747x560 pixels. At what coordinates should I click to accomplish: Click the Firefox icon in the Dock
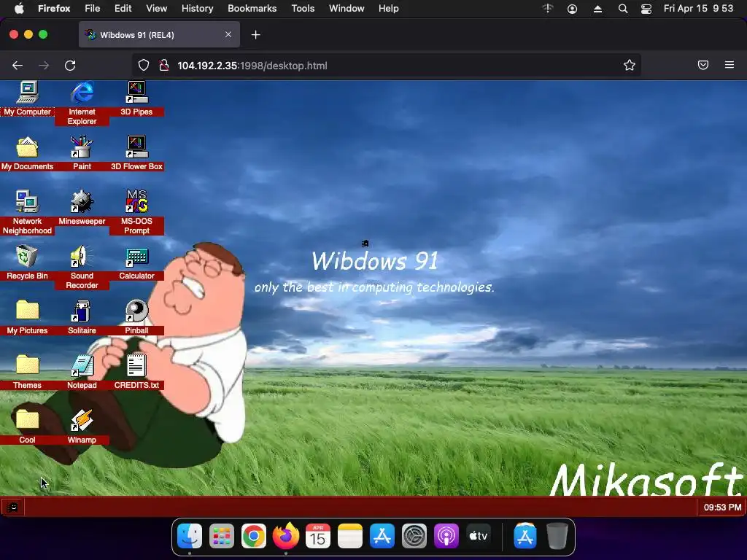(286, 536)
